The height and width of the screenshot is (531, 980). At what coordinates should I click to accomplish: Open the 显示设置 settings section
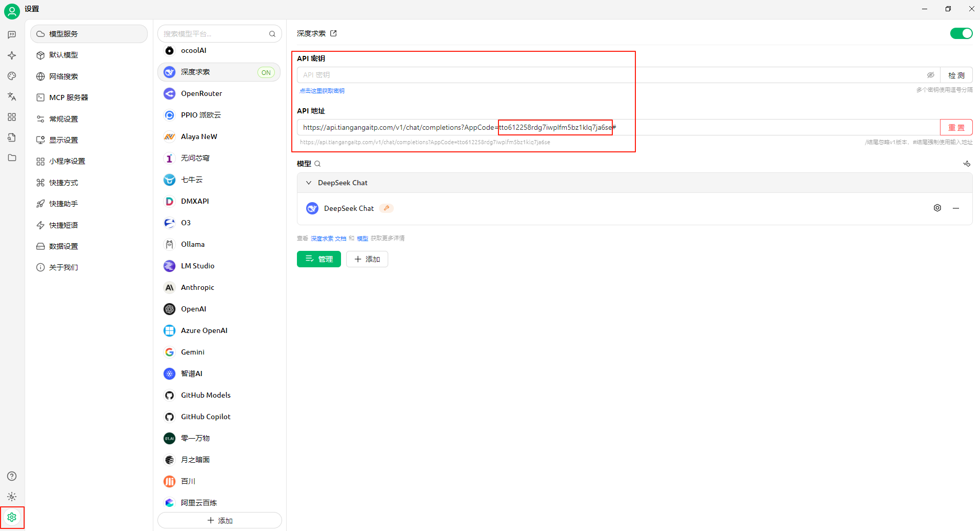coord(63,139)
